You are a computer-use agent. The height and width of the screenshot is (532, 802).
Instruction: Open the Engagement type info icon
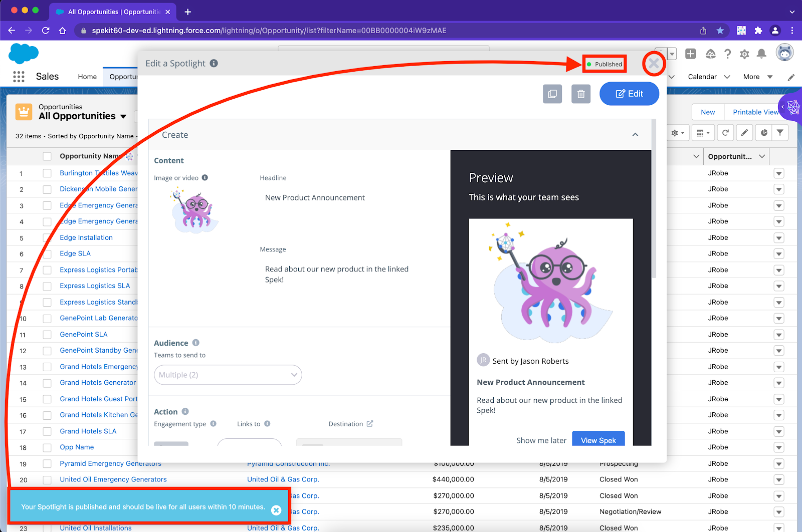coord(213,424)
